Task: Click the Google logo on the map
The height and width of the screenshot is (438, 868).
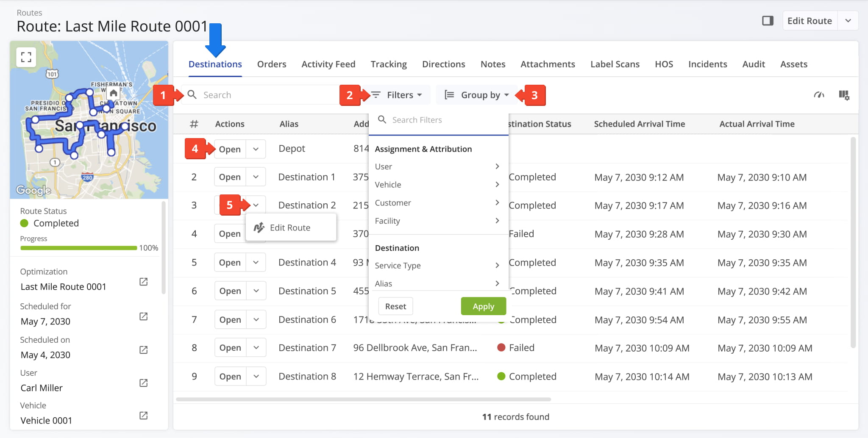Action: (x=33, y=190)
